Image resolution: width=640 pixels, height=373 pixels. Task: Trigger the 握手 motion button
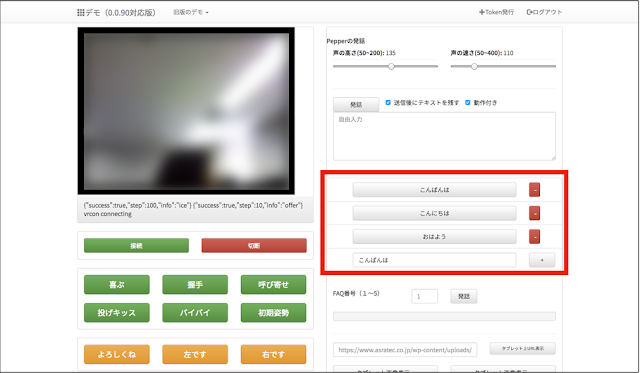195,284
